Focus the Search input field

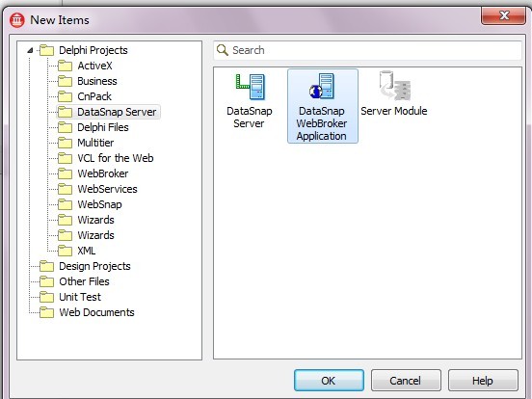(367, 50)
